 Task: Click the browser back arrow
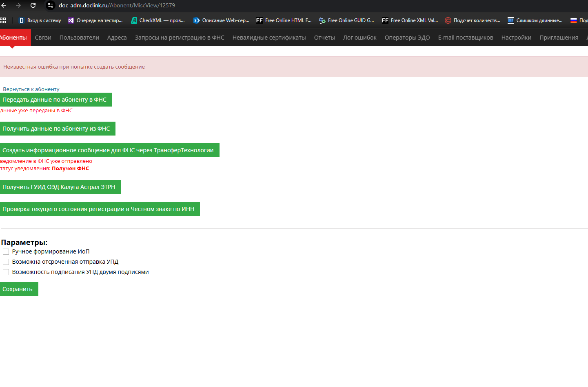tap(4, 5)
